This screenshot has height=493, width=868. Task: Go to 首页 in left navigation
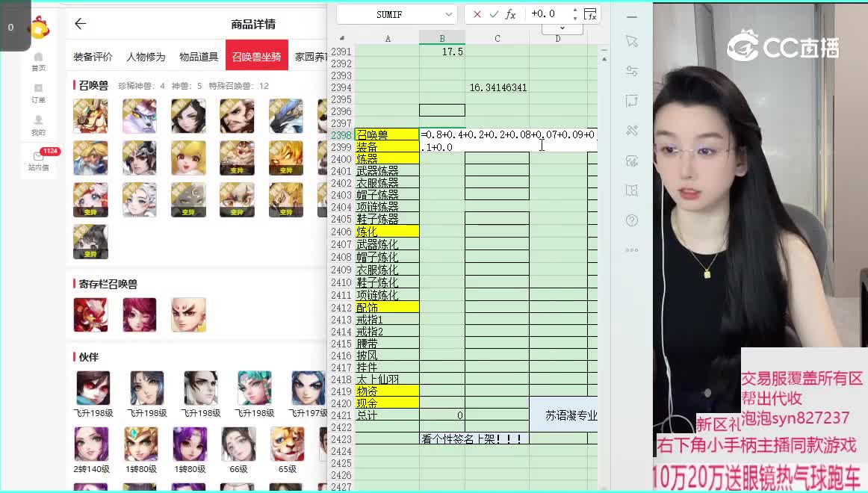[x=38, y=61]
